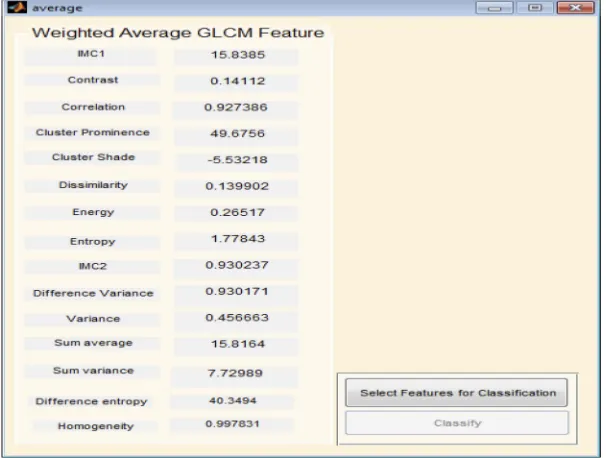Image resolution: width=606 pixels, height=458 pixels.
Task: Select the Correlation label
Action: click(93, 107)
